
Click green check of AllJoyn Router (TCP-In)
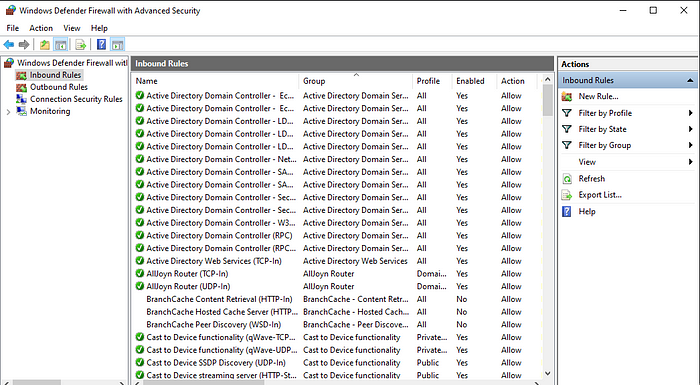(140, 273)
